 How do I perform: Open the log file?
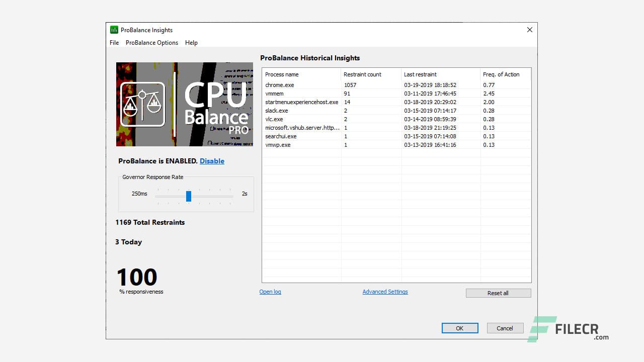click(x=270, y=292)
